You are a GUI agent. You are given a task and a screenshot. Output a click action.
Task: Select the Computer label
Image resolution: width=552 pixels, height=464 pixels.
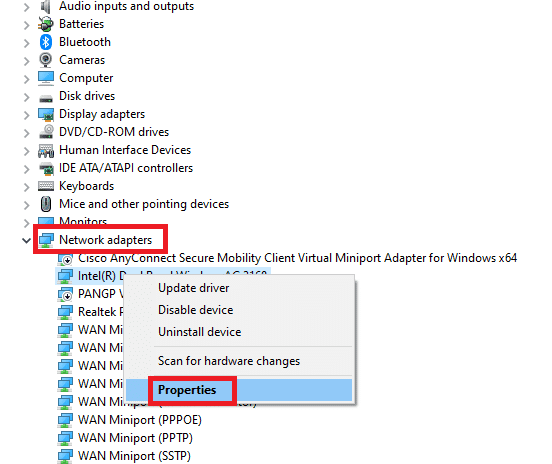tap(86, 78)
